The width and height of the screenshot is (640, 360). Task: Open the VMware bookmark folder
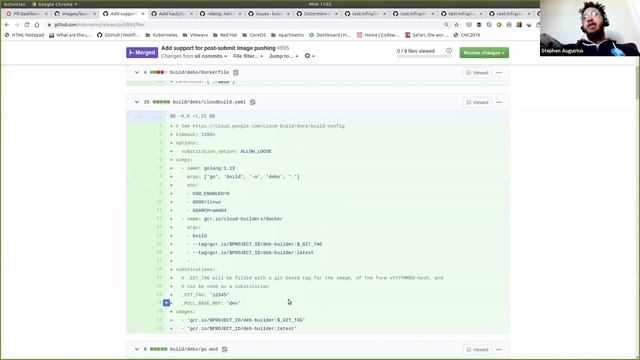pos(196,35)
